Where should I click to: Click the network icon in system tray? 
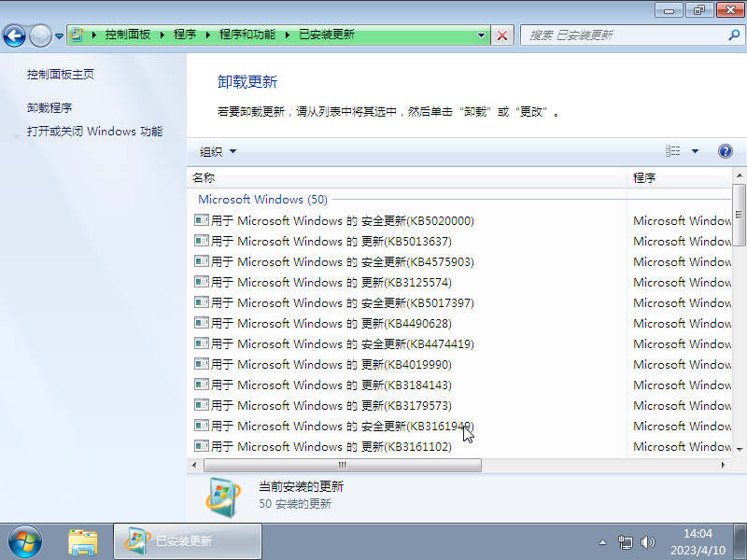625,541
